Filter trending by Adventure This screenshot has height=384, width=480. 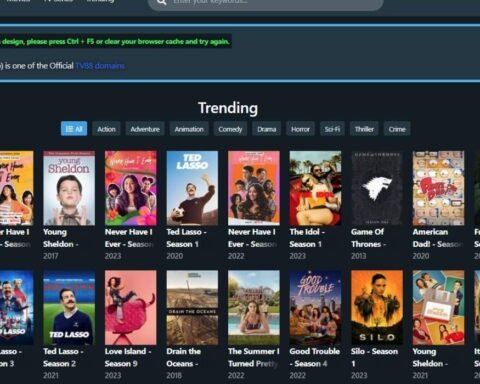click(145, 129)
